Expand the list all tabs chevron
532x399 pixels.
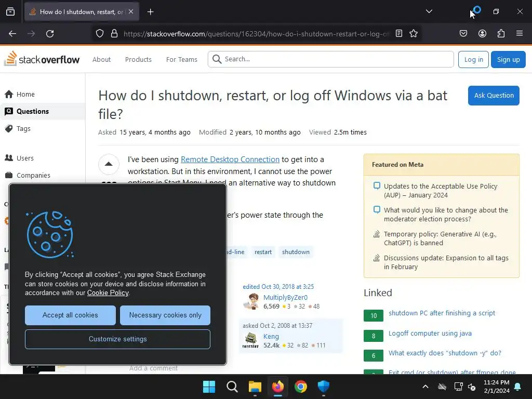click(x=429, y=11)
